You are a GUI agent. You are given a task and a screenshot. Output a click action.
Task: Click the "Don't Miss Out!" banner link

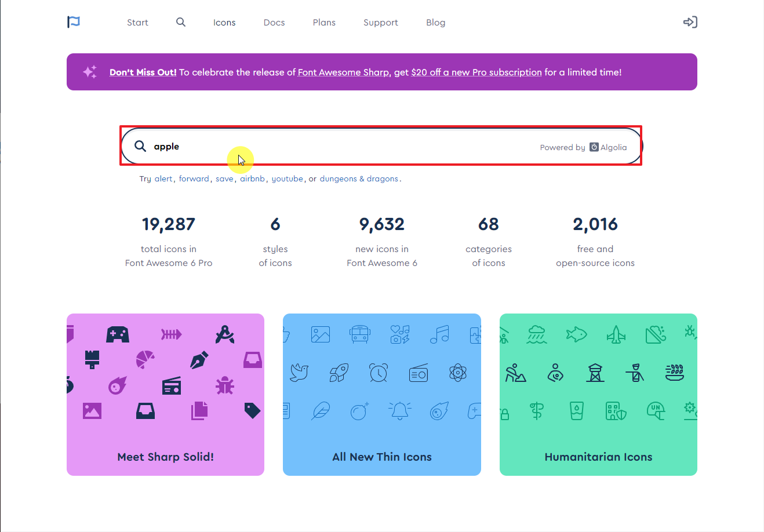[143, 72]
